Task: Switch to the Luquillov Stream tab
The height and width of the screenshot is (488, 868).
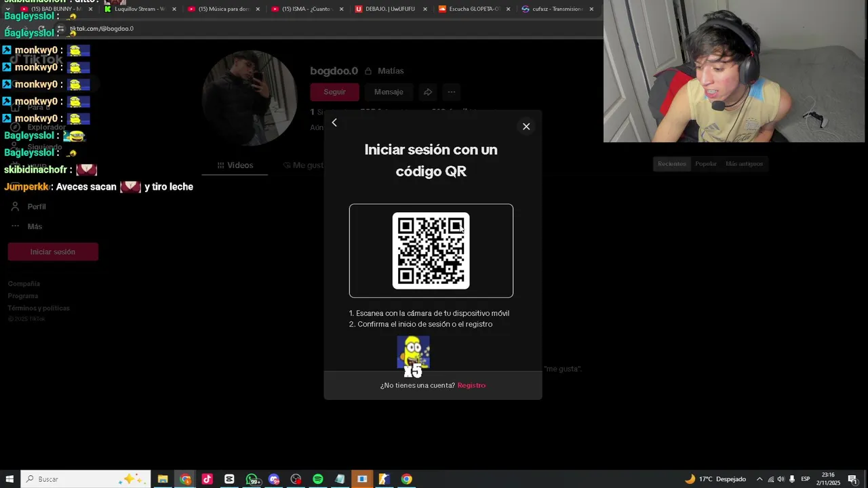Action: 139,9
